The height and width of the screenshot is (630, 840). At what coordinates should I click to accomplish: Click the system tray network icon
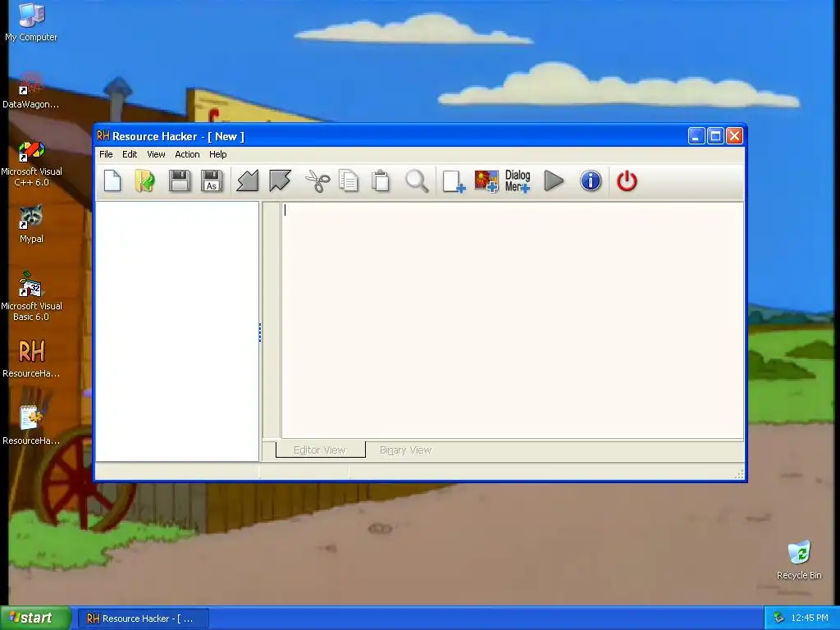coord(778,619)
